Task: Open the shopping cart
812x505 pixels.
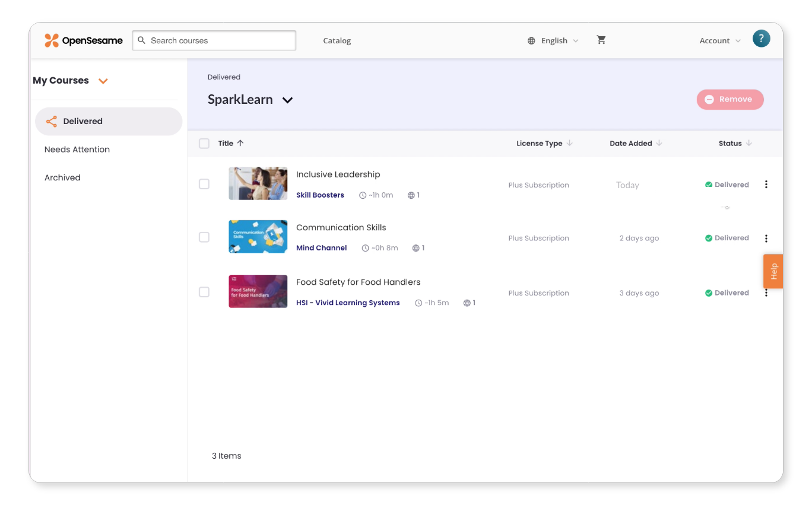Action: [601, 40]
